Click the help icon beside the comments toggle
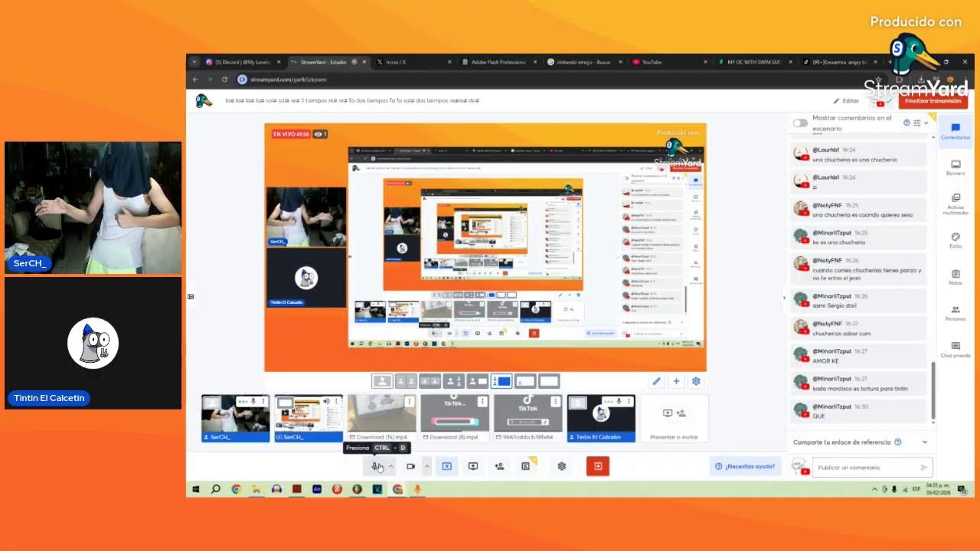 (906, 122)
